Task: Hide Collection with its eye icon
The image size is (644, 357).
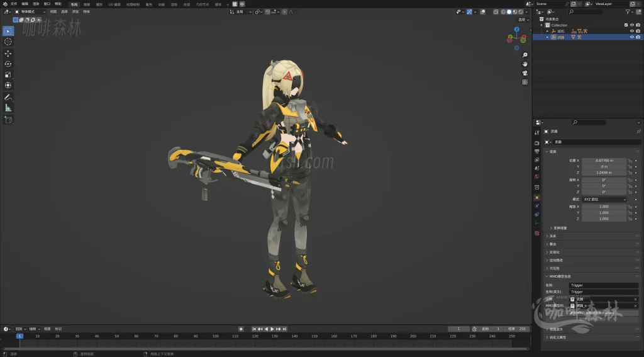Action: [632, 25]
